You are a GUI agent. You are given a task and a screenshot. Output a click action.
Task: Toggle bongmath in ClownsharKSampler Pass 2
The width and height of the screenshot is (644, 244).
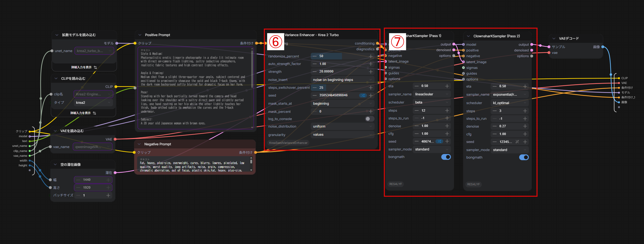point(524,157)
